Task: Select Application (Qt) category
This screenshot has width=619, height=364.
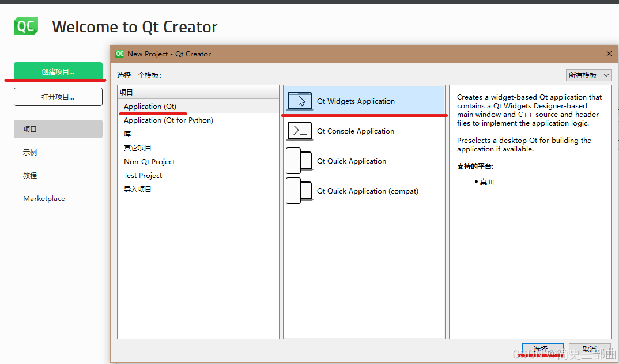Action: click(198, 107)
